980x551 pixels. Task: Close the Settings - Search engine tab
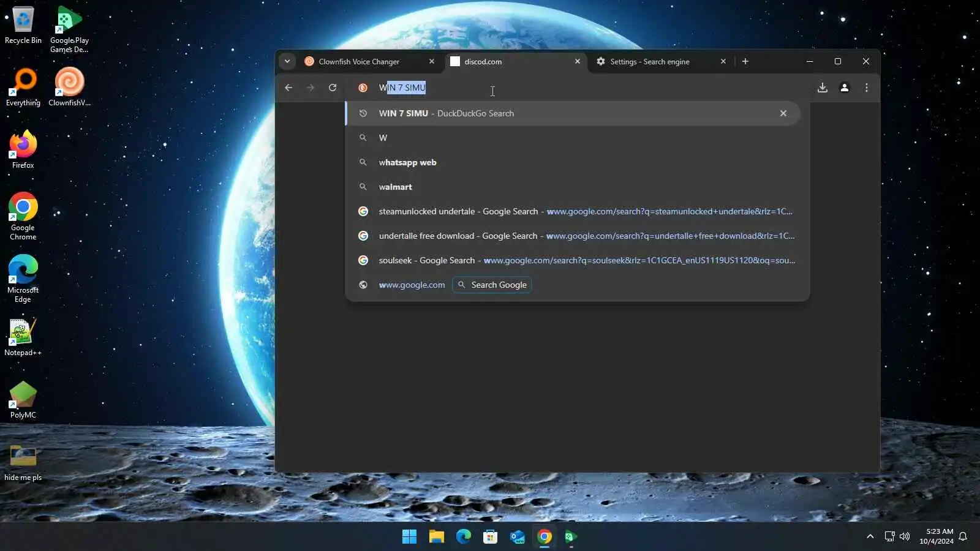tap(723, 61)
